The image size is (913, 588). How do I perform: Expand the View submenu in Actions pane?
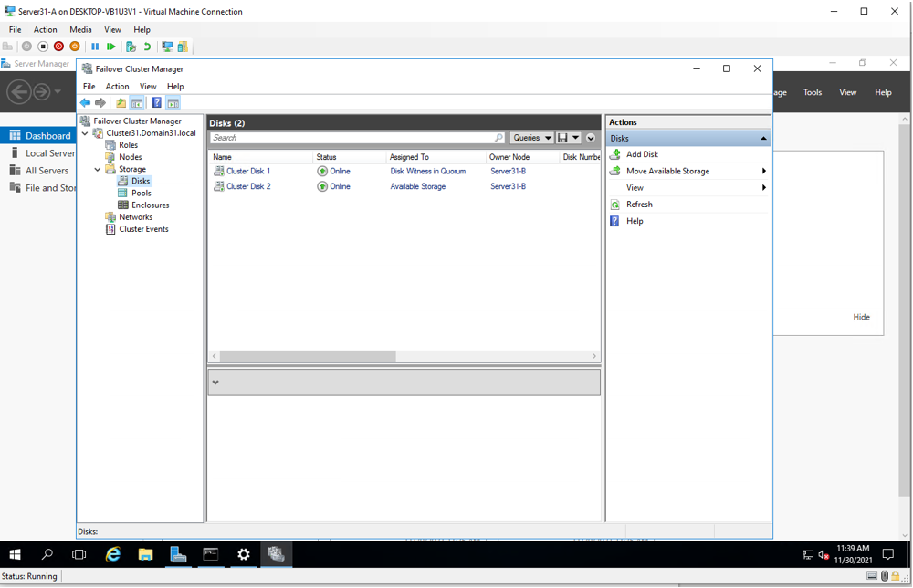tap(763, 187)
